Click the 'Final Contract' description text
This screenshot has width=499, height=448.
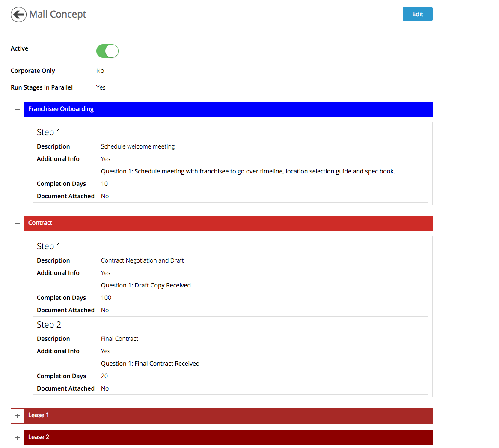pyautogui.click(x=119, y=339)
